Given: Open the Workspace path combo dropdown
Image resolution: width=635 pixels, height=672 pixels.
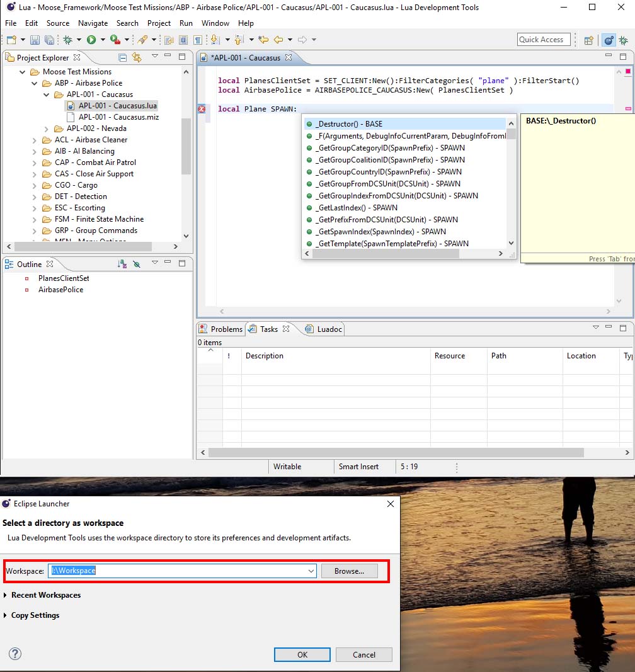Looking at the screenshot, I should point(311,571).
